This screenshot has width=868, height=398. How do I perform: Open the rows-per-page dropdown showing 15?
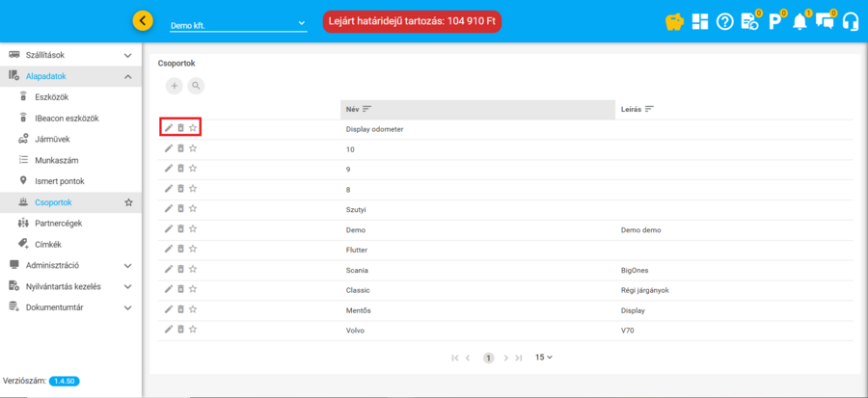[544, 357]
